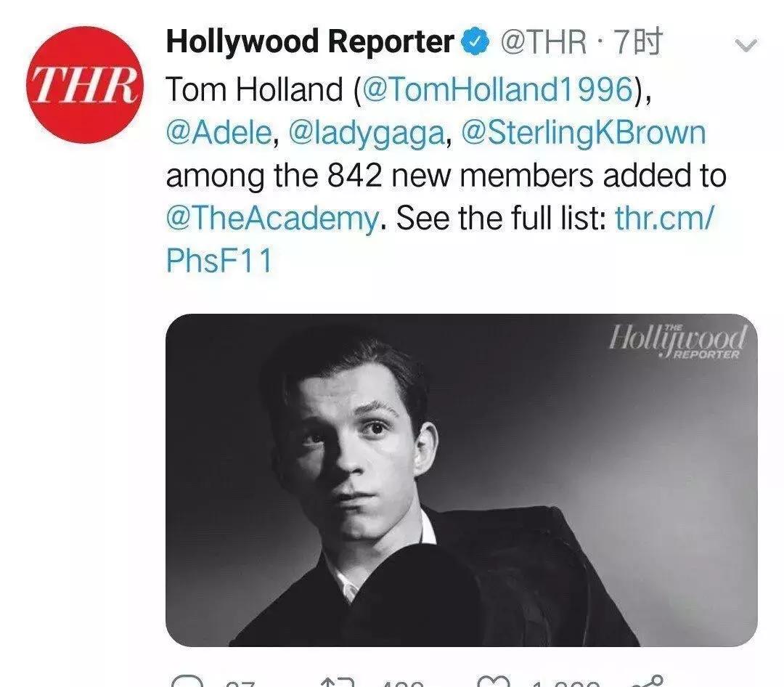Visit the @ladygaga mention
The width and height of the screenshot is (784, 687).
click(367, 133)
